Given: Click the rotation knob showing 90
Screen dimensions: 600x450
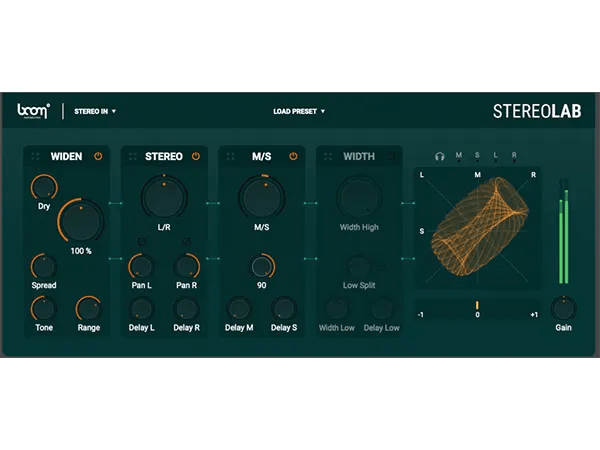Looking at the screenshot, I should pyautogui.click(x=262, y=266).
